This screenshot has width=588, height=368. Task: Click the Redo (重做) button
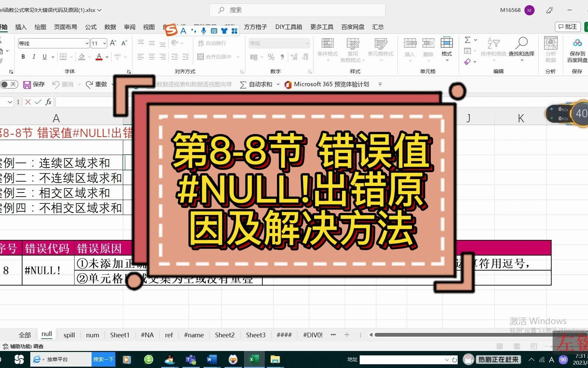pyautogui.click(x=96, y=84)
